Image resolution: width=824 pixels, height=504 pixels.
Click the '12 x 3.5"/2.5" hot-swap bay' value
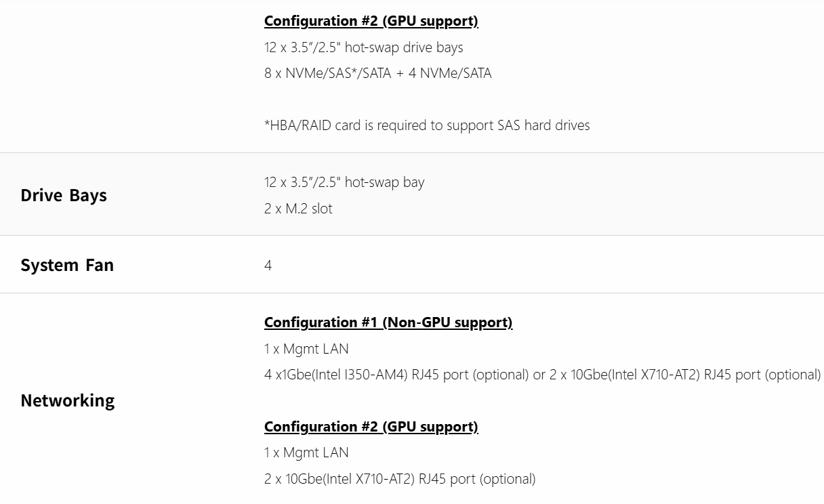click(344, 182)
